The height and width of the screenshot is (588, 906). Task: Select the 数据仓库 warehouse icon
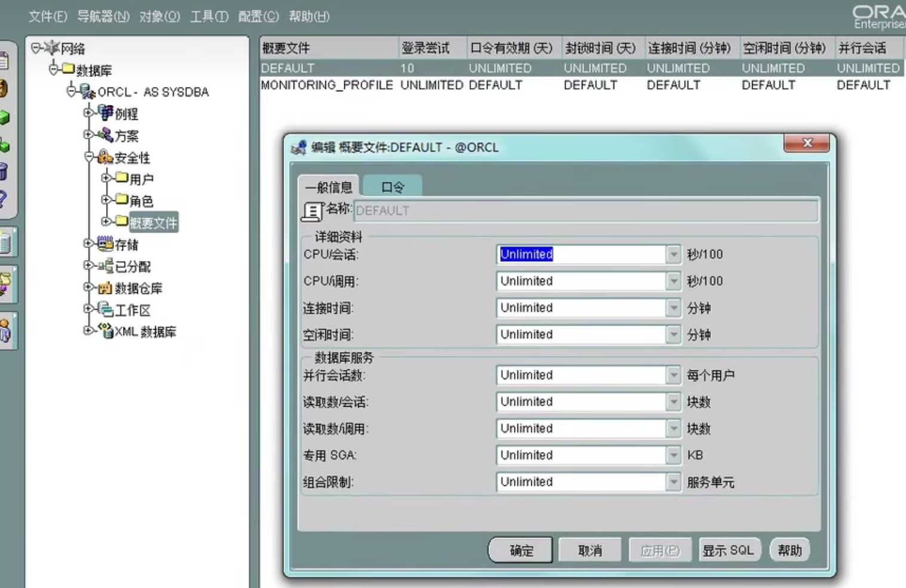point(106,287)
